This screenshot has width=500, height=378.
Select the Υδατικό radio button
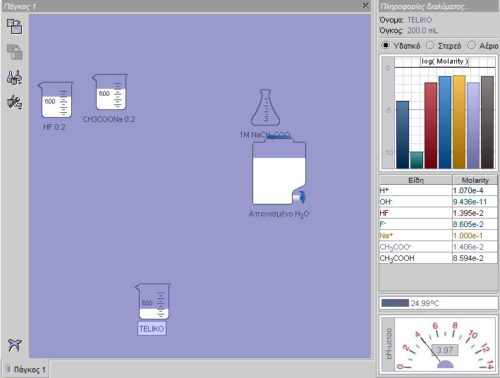(385, 45)
